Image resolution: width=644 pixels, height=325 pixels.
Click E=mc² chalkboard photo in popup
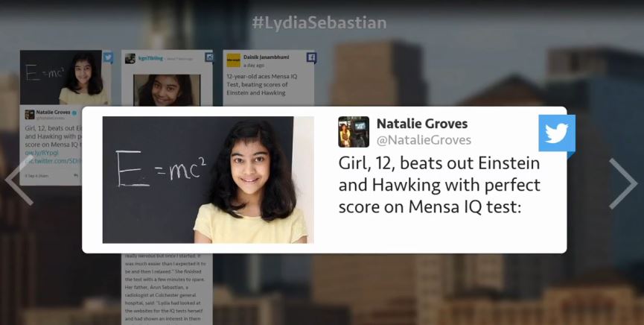pos(208,180)
